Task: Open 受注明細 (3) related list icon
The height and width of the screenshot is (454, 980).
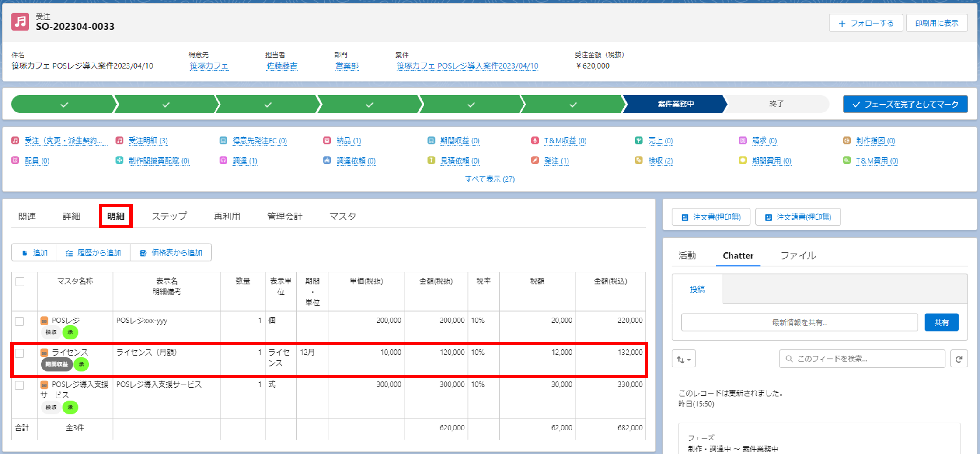Action: pyautogui.click(x=119, y=141)
